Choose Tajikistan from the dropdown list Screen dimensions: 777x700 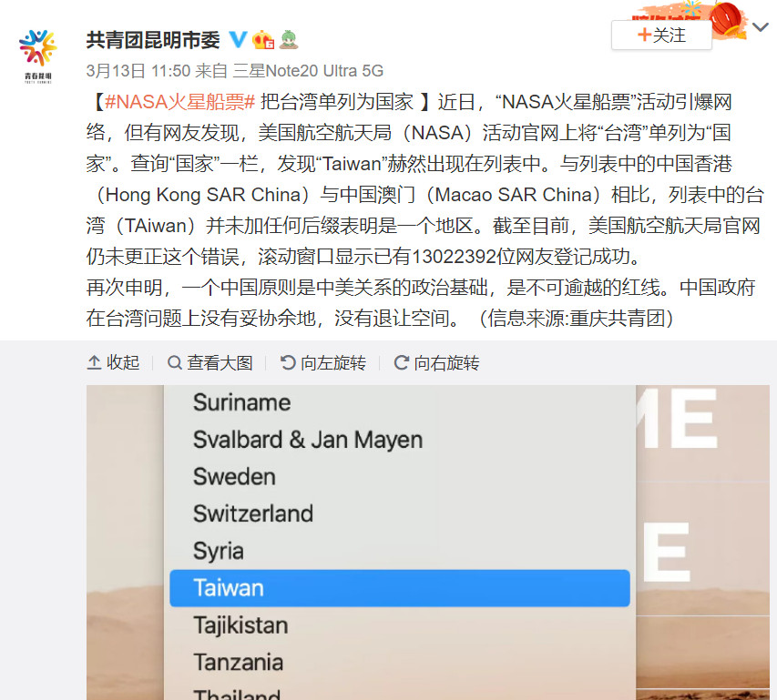click(x=240, y=625)
